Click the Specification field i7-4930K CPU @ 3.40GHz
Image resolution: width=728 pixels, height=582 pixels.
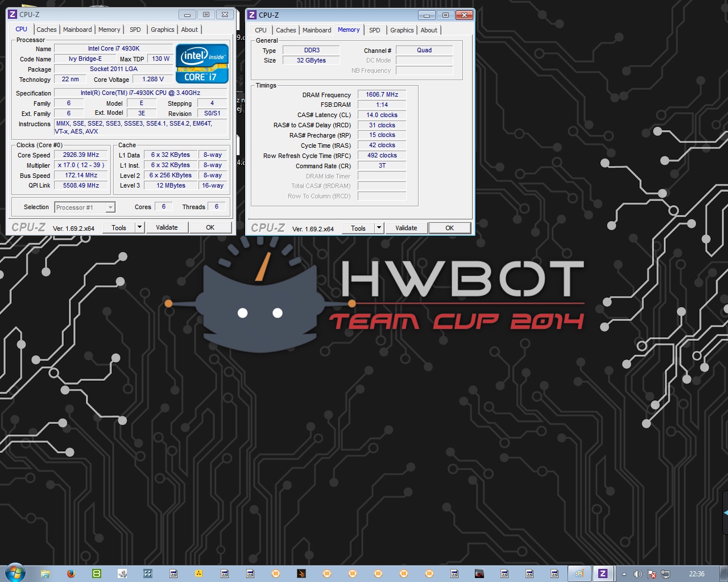click(x=140, y=93)
